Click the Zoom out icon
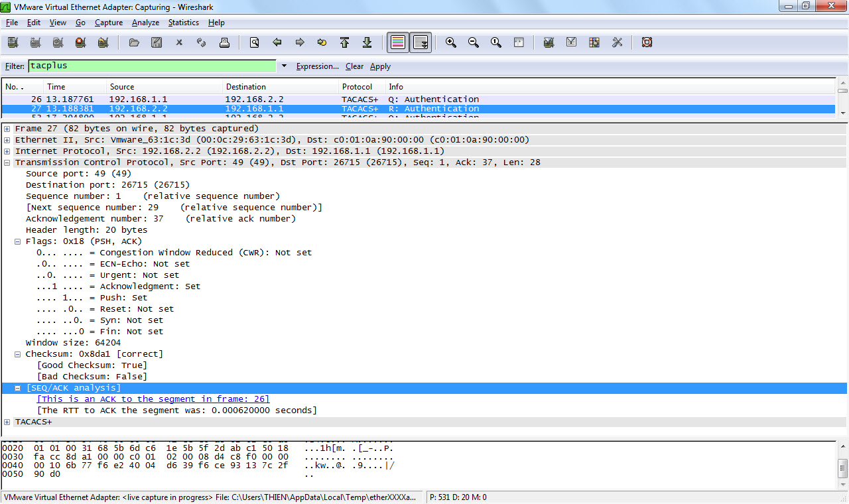The height and width of the screenshot is (504, 849). click(x=474, y=42)
